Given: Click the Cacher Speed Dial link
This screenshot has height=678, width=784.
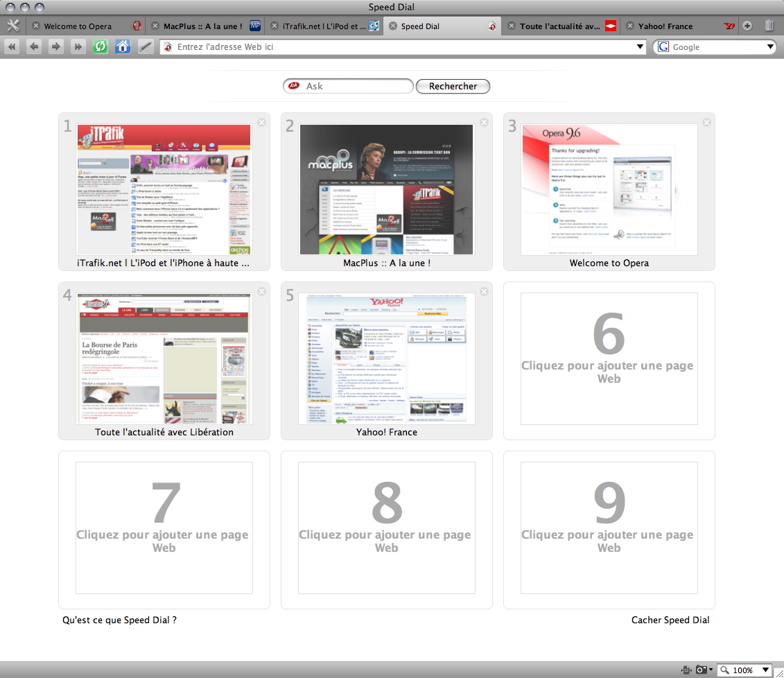Looking at the screenshot, I should (x=670, y=620).
